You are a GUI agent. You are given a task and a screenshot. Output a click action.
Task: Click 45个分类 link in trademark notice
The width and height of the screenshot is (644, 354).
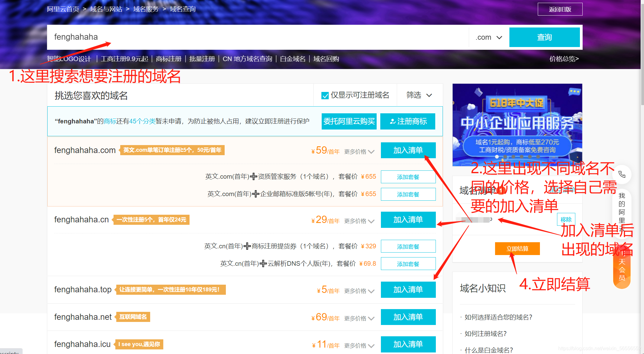click(x=142, y=121)
